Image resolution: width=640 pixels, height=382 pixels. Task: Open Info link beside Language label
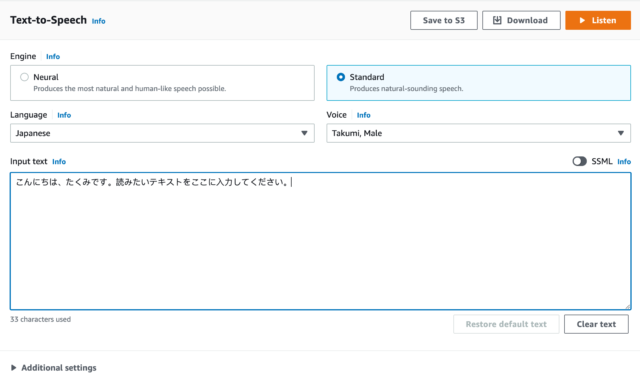64,115
